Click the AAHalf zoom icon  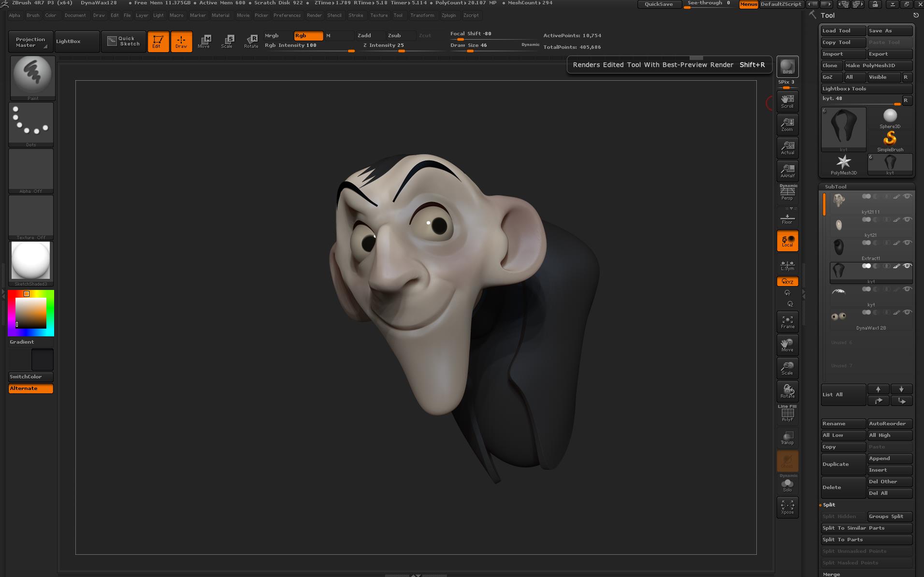[x=787, y=171]
